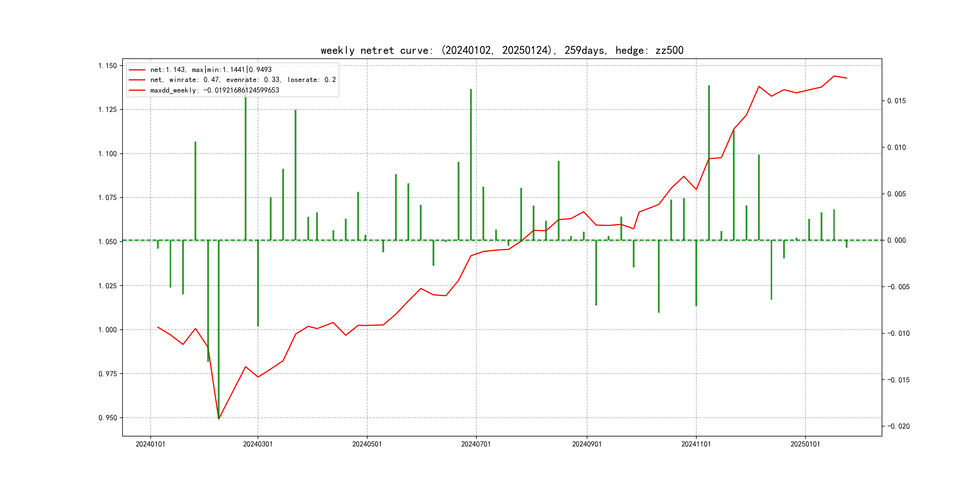980x490 pixels.
Task: Click the 1.100 left axis tick label
Action: click(x=108, y=154)
